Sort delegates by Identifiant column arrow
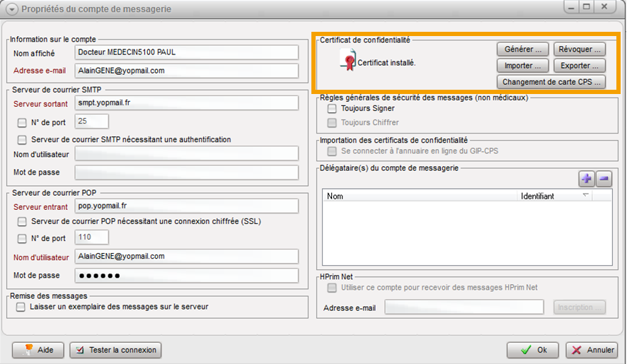The height and width of the screenshot is (364, 627). pos(585,195)
